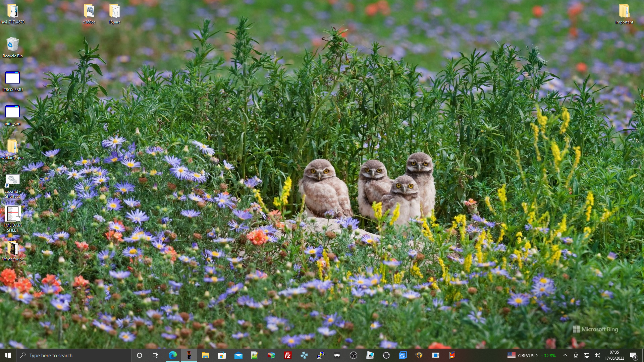
Task: Select the 'important' folder on desktop
Action: 624,14
